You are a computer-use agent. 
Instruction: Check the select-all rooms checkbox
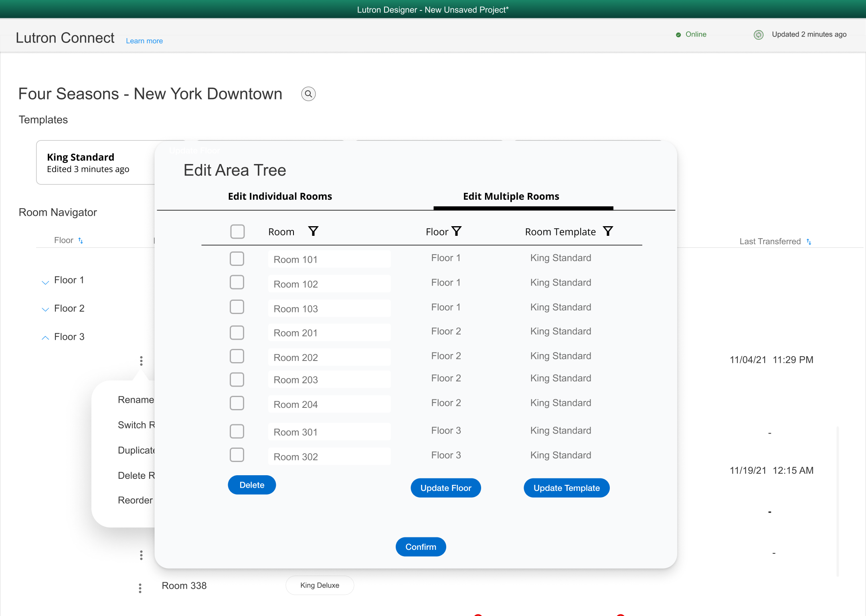click(x=237, y=231)
